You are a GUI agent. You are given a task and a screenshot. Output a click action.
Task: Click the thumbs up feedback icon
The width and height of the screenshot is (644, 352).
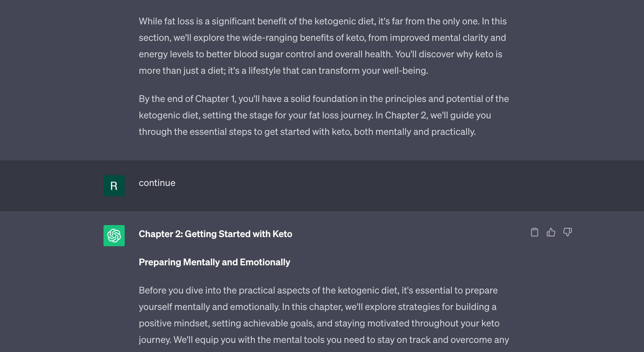tap(551, 232)
